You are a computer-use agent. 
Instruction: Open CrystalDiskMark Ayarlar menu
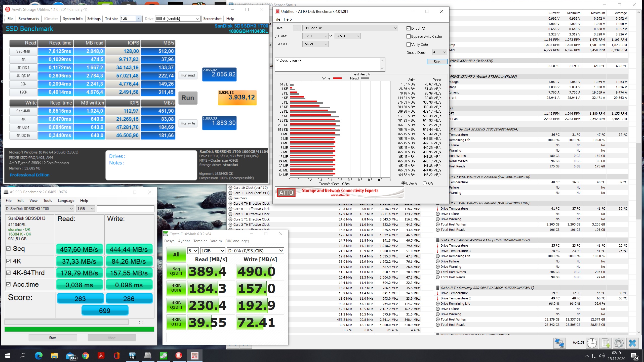(184, 241)
